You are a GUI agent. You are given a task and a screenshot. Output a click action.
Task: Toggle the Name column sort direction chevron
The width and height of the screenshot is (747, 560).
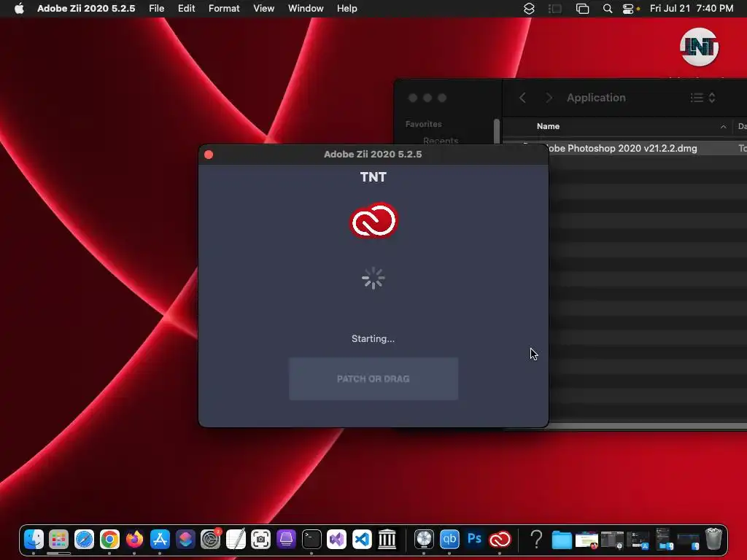[723, 127]
